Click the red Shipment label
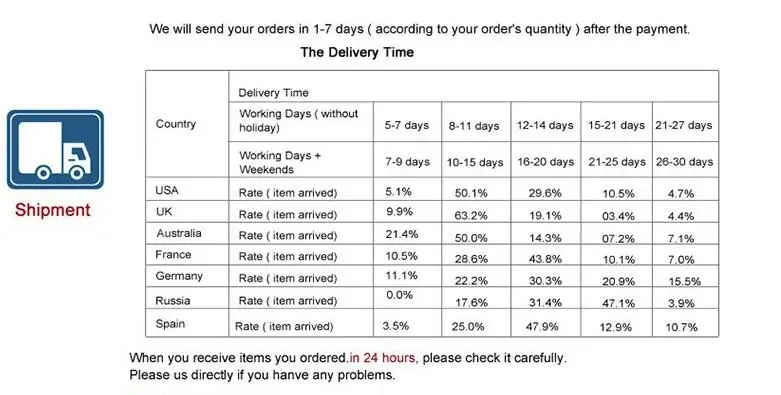 (53, 210)
